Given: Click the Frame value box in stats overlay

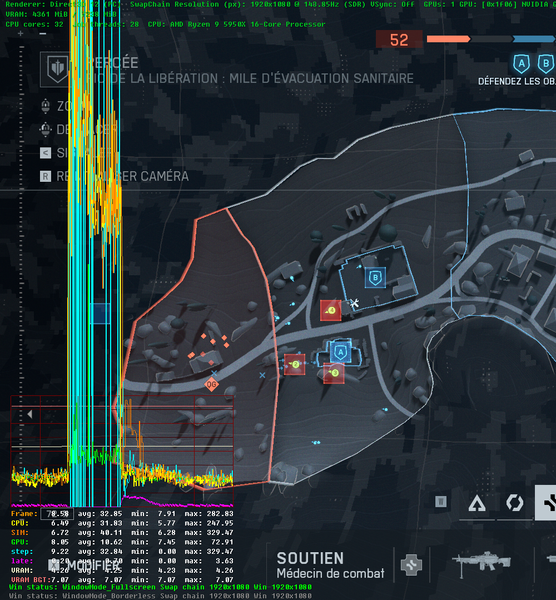Looking at the screenshot, I should (x=57, y=514).
